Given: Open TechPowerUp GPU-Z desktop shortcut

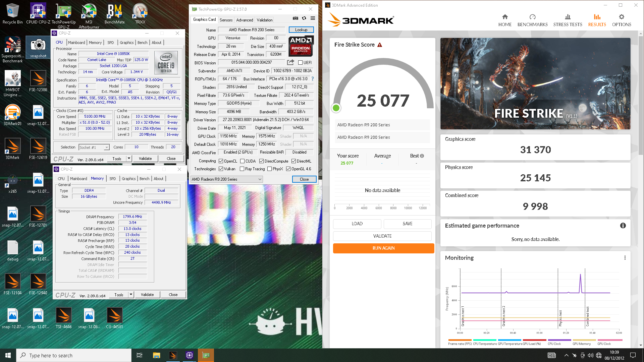Looking at the screenshot, I should click(x=63, y=15).
